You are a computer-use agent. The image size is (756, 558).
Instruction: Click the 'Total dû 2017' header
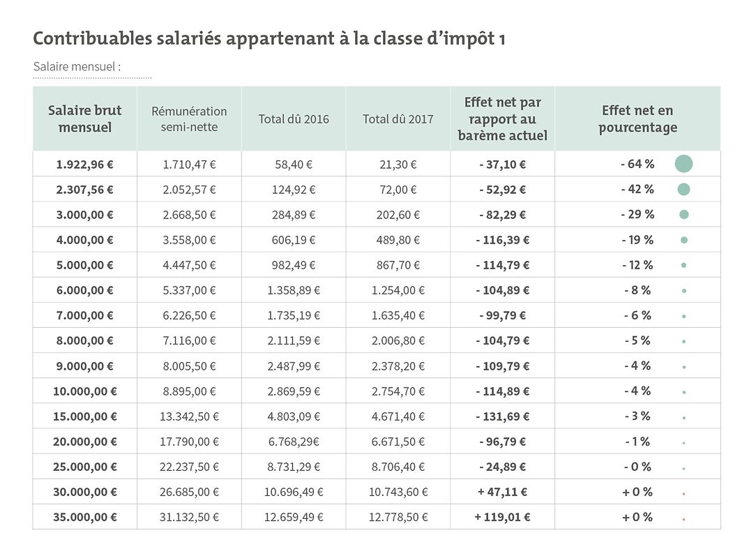pyautogui.click(x=398, y=119)
